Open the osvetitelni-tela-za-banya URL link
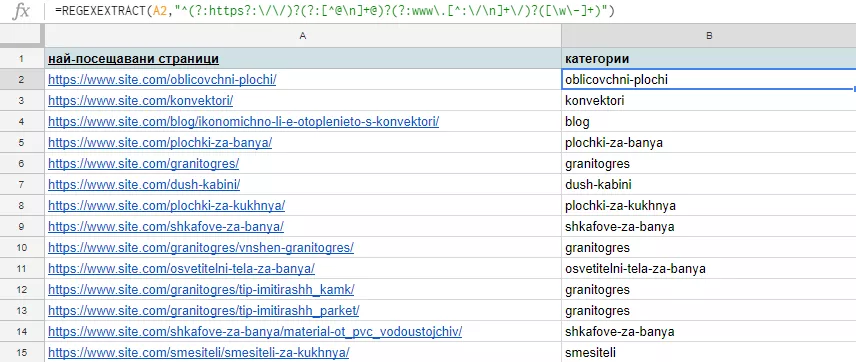The image size is (856, 362). tap(181, 269)
